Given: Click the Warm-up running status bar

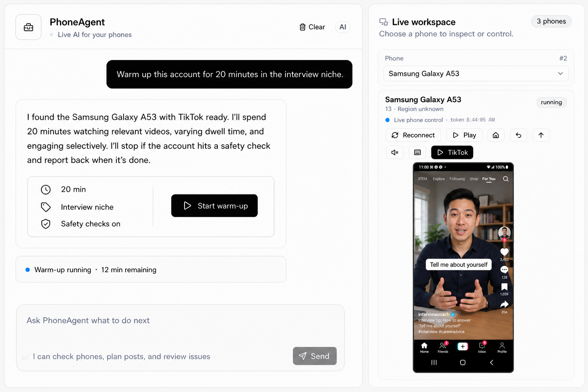Looking at the screenshot, I should (151, 269).
